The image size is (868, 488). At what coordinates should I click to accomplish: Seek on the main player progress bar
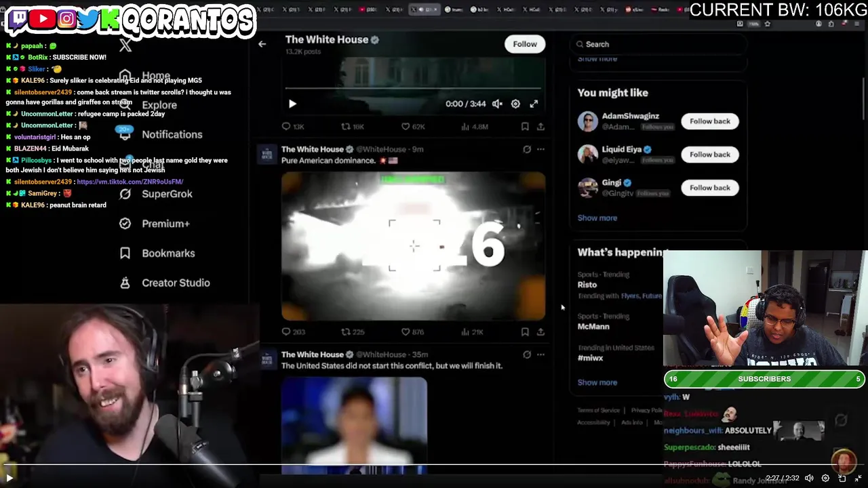pos(434,466)
